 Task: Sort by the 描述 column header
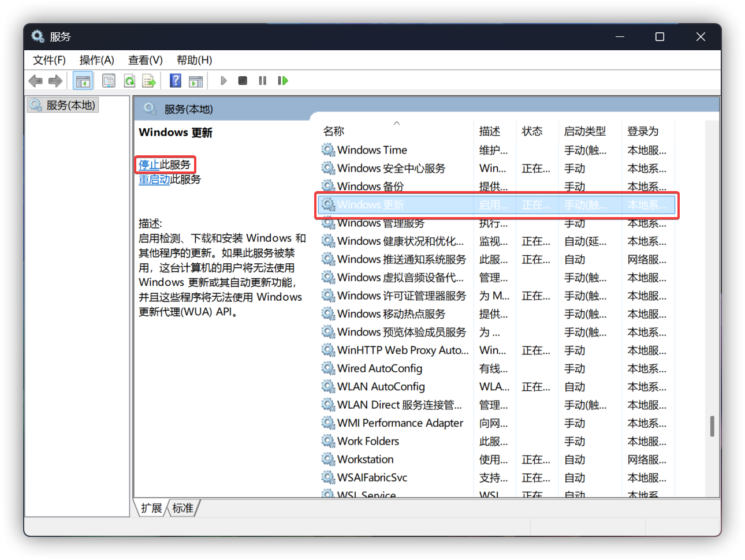click(x=495, y=131)
